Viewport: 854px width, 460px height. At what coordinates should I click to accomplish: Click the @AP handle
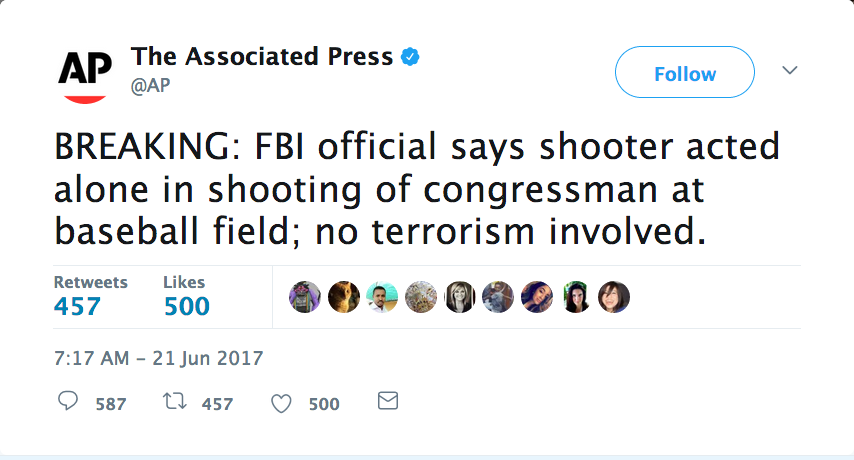click(150, 84)
